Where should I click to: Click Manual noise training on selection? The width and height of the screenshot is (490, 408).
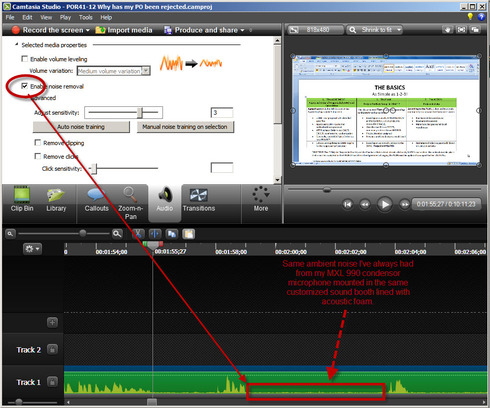pyautogui.click(x=185, y=127)
